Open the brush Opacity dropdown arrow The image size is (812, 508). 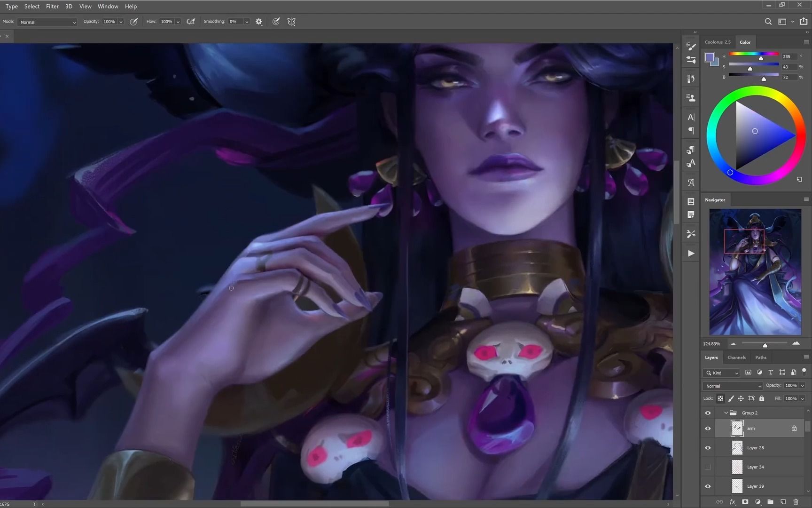pos(121,22)
